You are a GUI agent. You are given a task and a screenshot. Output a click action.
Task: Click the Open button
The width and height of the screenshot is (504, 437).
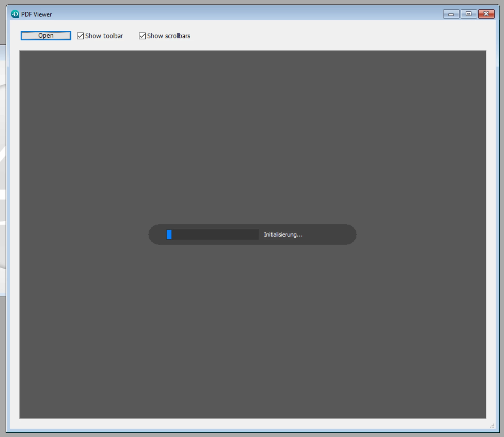[46, 36]
